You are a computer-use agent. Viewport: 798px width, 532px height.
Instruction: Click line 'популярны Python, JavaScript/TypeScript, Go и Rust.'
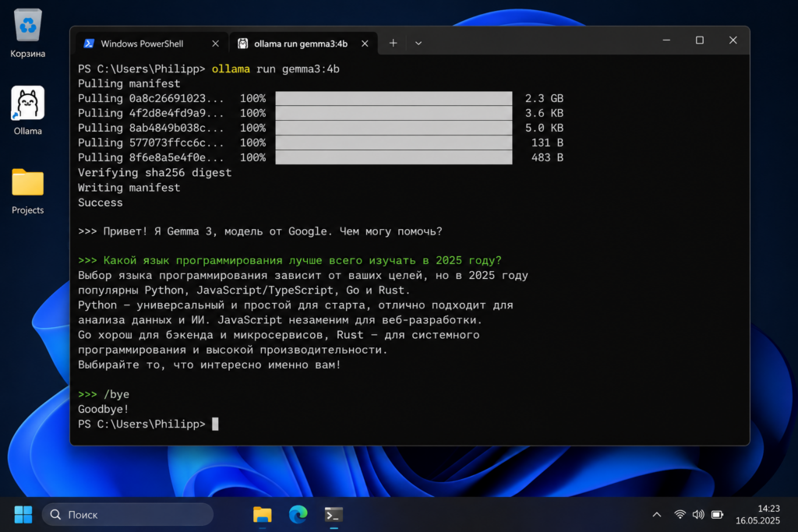click(244, 291)
